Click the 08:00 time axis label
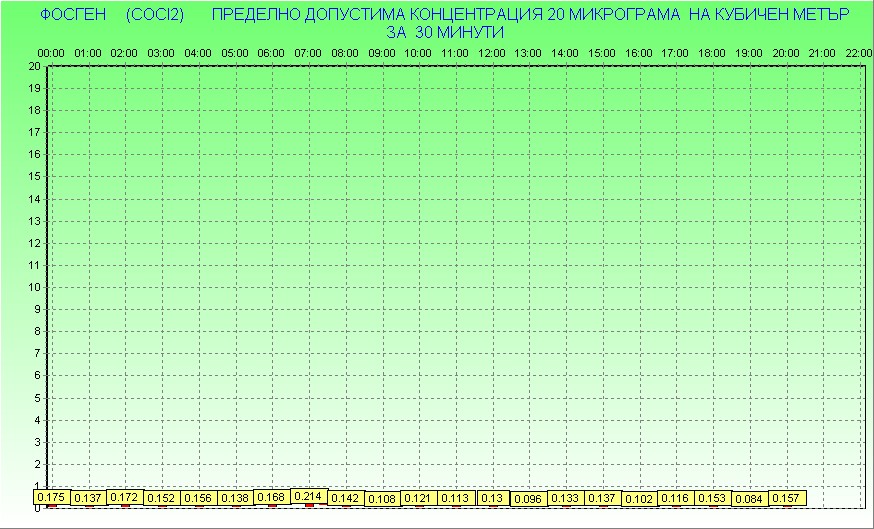Screen dimensions: 874x529 345,54
